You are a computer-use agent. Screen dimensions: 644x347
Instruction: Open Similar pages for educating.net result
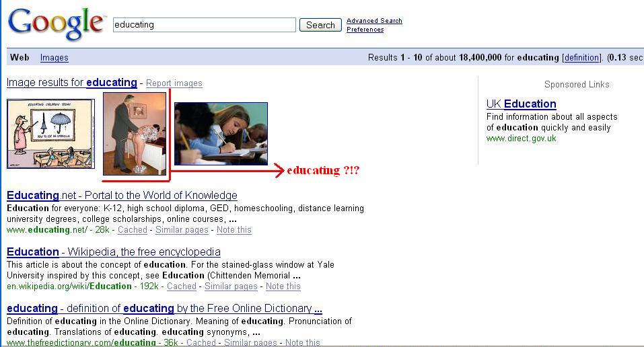[x=182, y=230]
